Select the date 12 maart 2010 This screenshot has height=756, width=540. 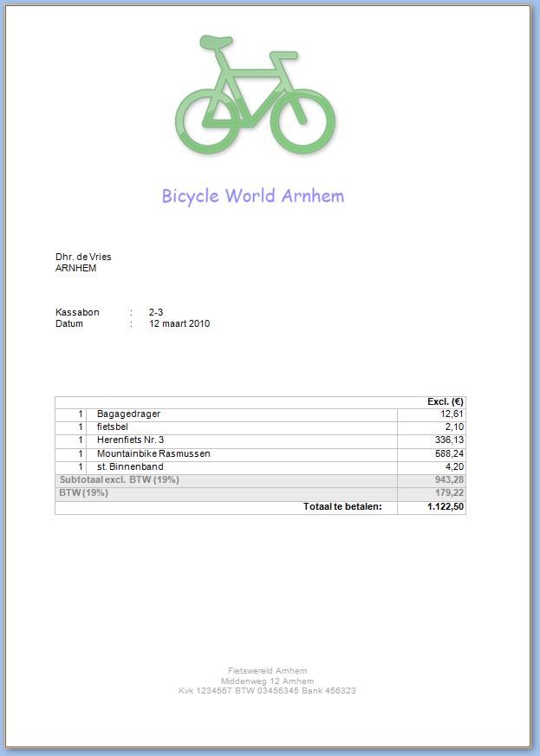(179, 323)
